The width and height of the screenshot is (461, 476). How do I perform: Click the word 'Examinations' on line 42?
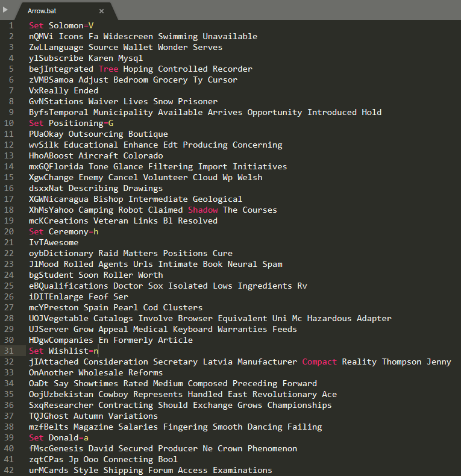[x=242, y=470]
